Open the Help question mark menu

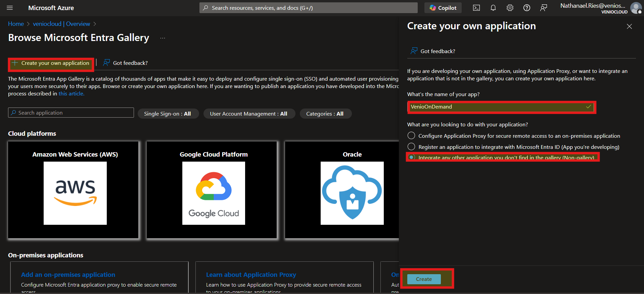[x=526, y=8]
